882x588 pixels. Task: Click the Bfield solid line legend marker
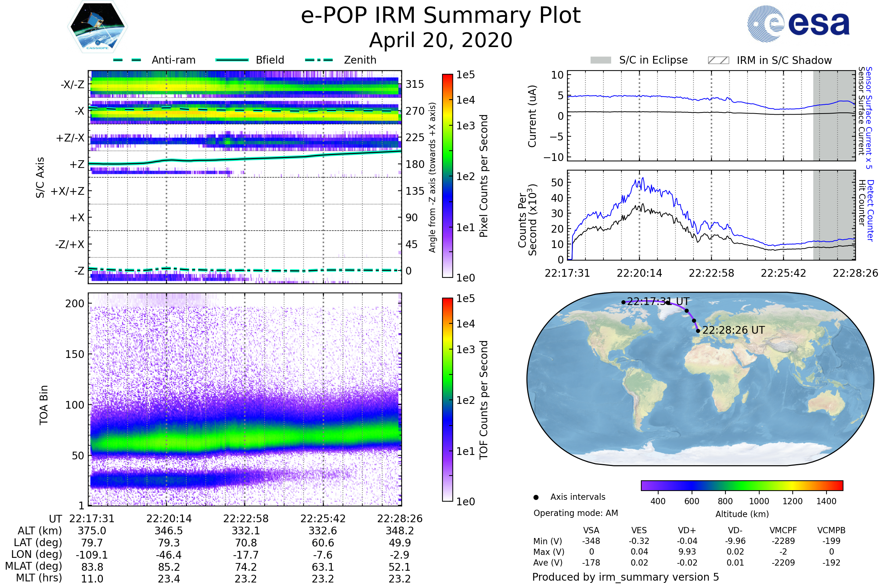point(232,60)
